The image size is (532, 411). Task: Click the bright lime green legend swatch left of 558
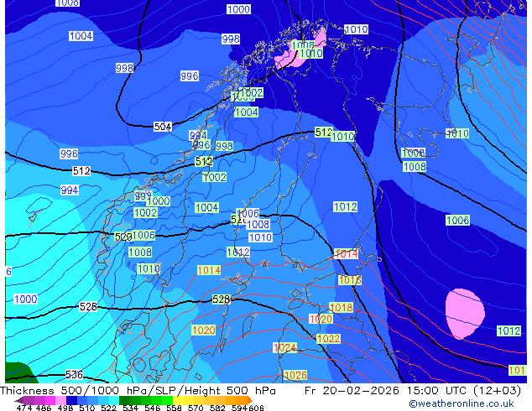pos(167,400)
